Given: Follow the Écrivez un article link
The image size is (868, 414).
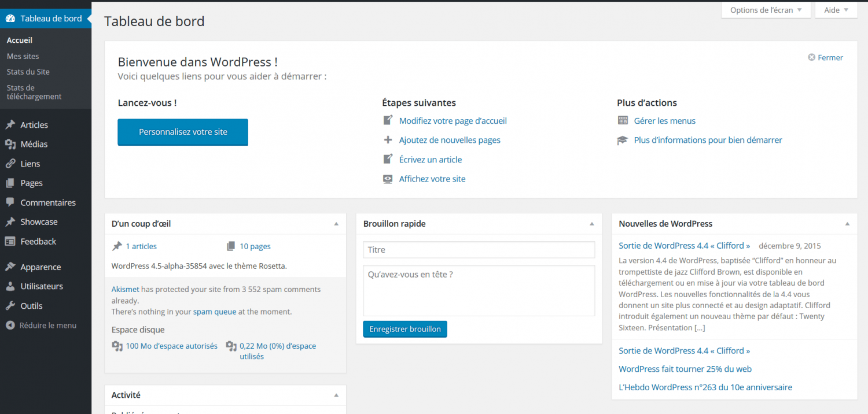Looking at the screenshot, I should 431,160.
